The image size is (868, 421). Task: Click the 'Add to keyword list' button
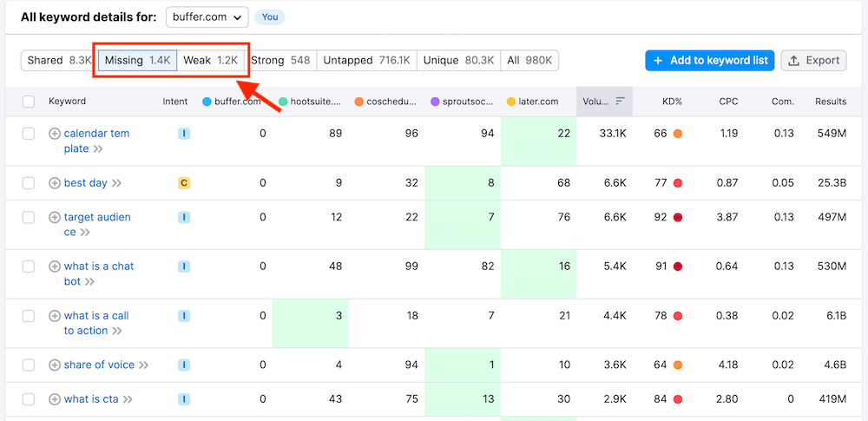coord(709,60)
